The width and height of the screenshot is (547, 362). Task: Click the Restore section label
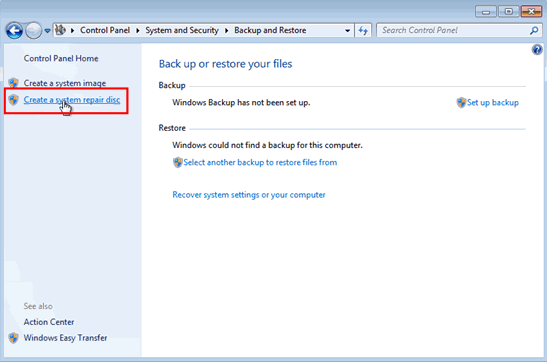click(x=172, y=128)
